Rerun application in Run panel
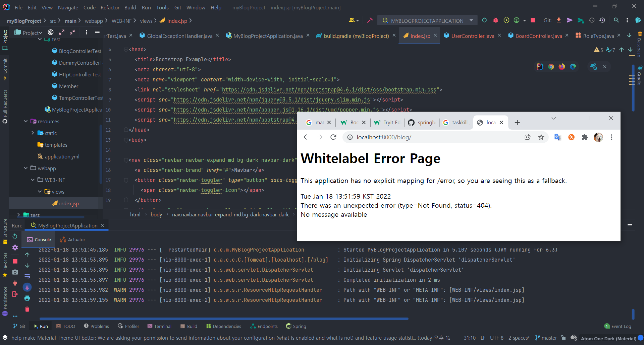 (15, 236)
